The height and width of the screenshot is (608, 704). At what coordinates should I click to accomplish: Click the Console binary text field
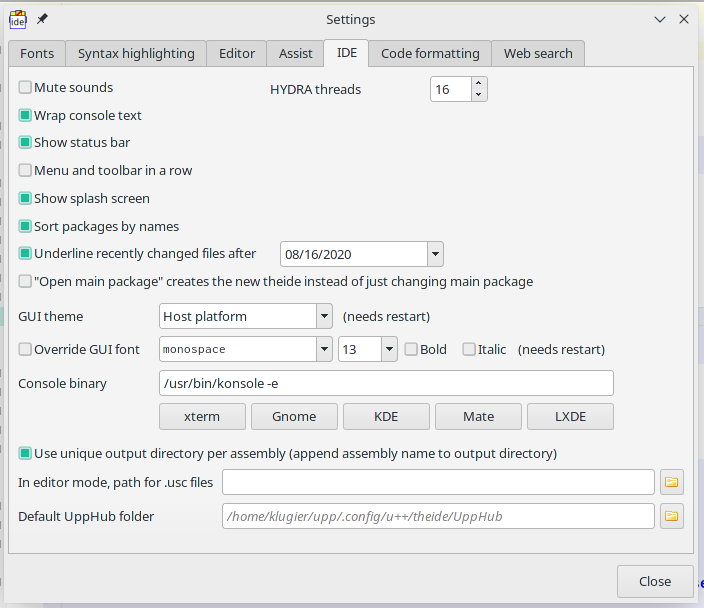click(386, 384)
